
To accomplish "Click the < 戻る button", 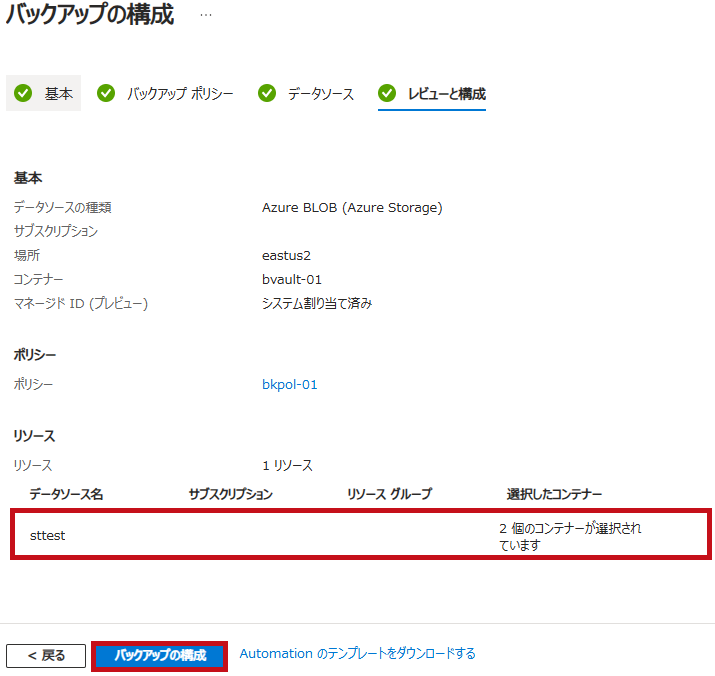I will point(46,655).
